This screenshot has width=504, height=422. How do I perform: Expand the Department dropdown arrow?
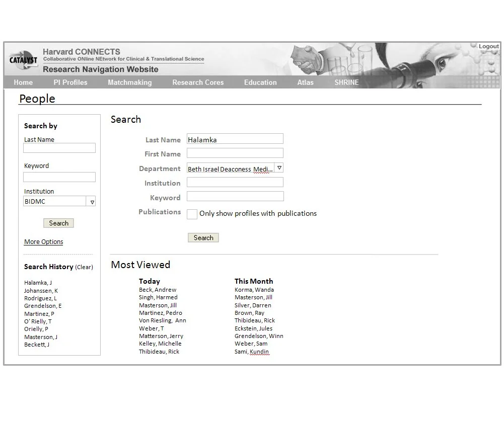tap(279, 167)
